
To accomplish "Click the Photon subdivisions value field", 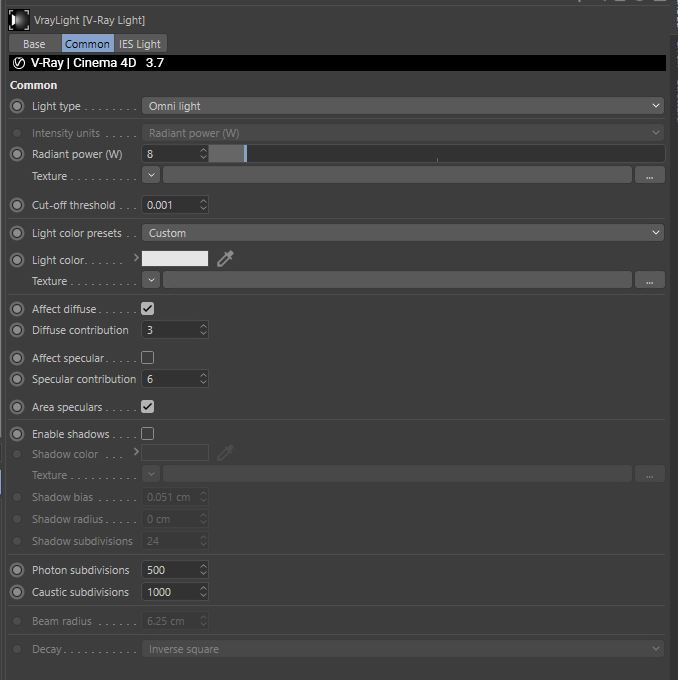I will click(x=170, y=570).
